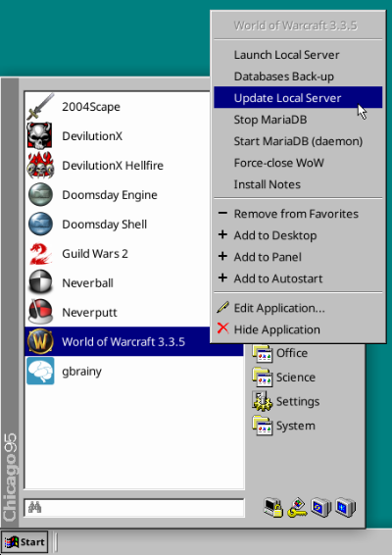The image size is (392, 555).
Task: Click the log out key icon
Action: (298, 508)
